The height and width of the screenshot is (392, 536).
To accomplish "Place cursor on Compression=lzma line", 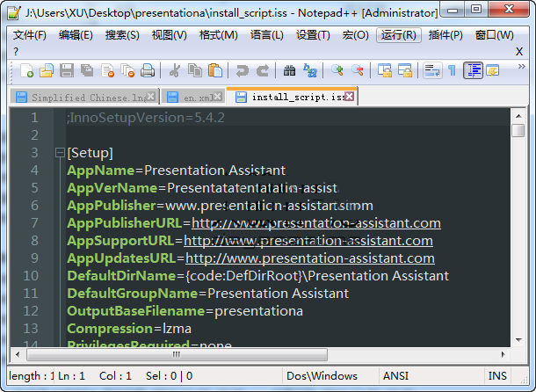I will tap(129, 329).
